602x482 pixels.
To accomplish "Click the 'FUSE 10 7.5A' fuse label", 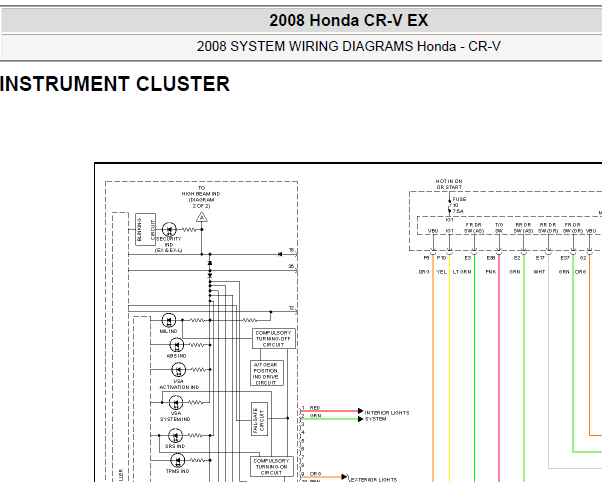I will point(459,205).
